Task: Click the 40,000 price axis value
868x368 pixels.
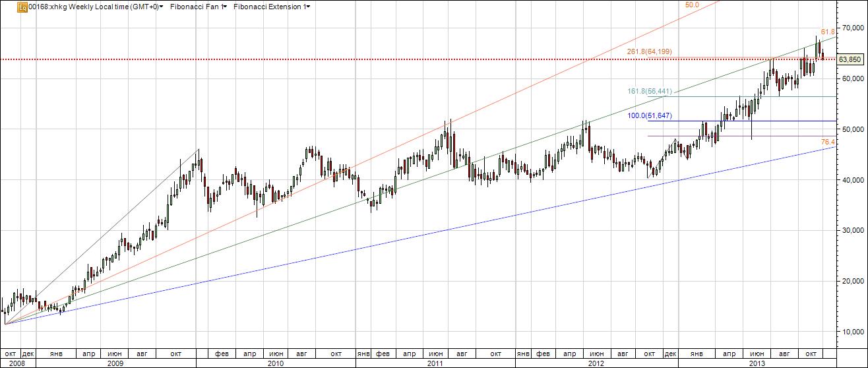Action: pos(854,180)
